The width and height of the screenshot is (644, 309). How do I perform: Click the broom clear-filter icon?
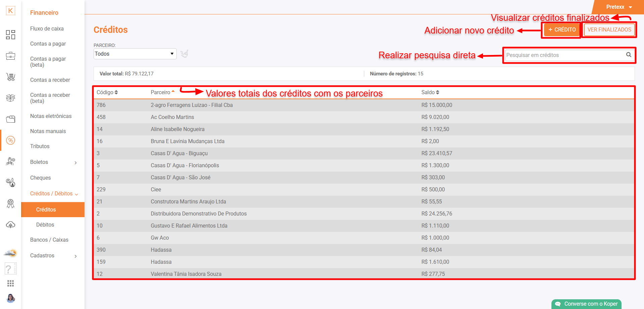pyautogui.click(x=184, y=54)
